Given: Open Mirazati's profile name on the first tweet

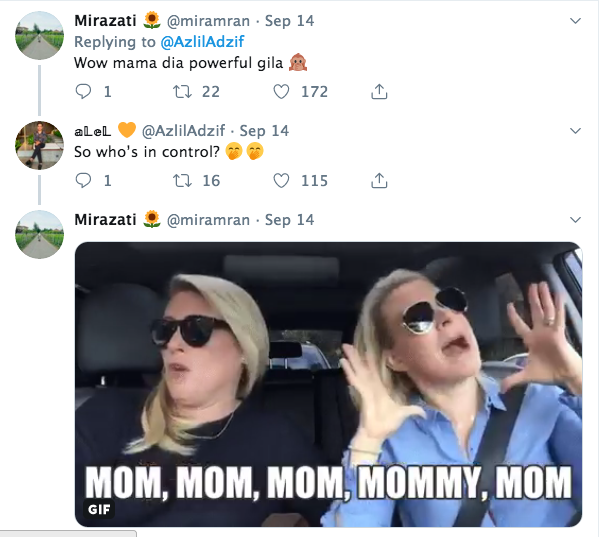Looking at the screenshot, I should click(x=105, y=21).
